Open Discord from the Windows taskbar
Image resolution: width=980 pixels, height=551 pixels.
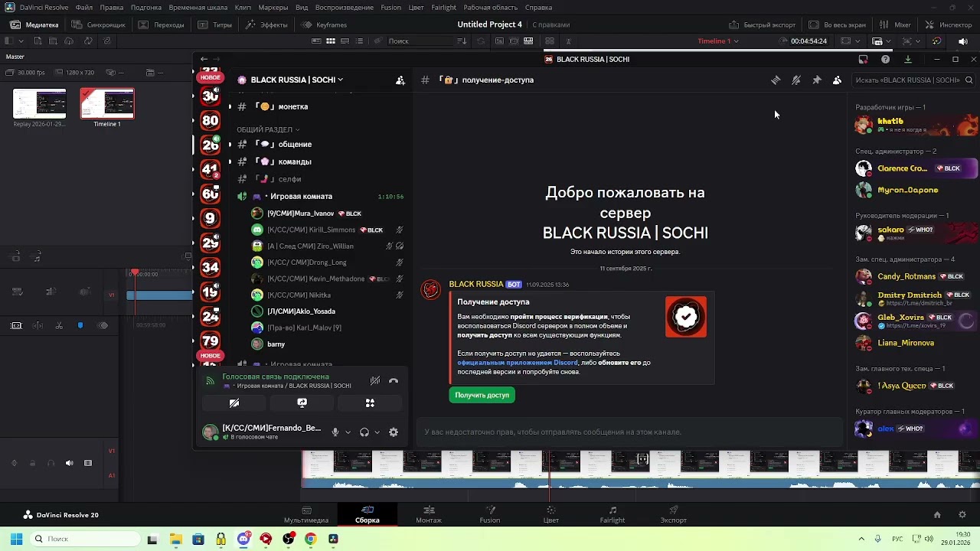[x=243, y=539]
